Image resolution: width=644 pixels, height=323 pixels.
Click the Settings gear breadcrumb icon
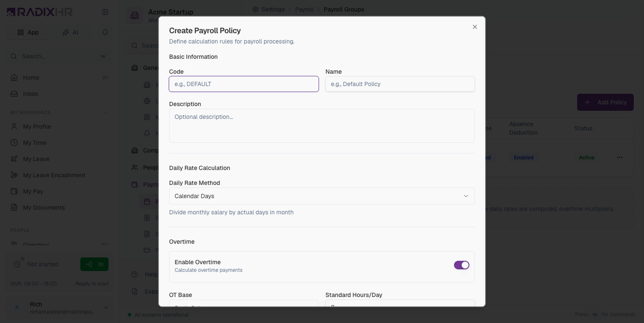256,9
